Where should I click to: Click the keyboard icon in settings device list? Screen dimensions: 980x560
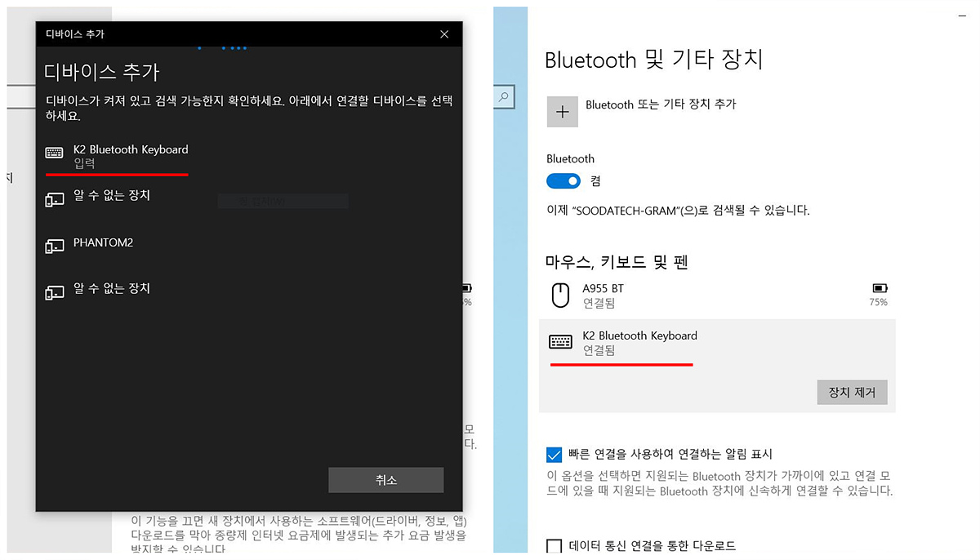560,341
